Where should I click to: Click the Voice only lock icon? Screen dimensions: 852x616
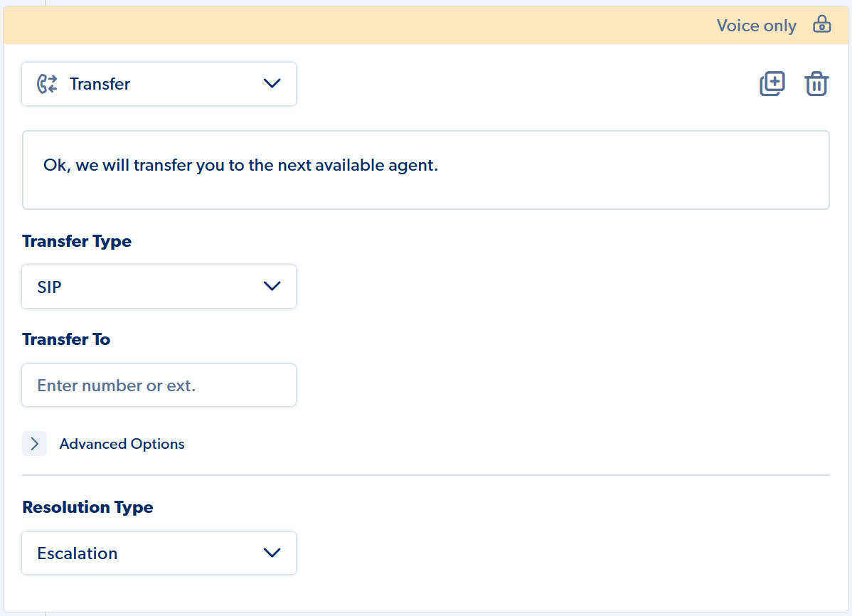[x=821, y=24]
